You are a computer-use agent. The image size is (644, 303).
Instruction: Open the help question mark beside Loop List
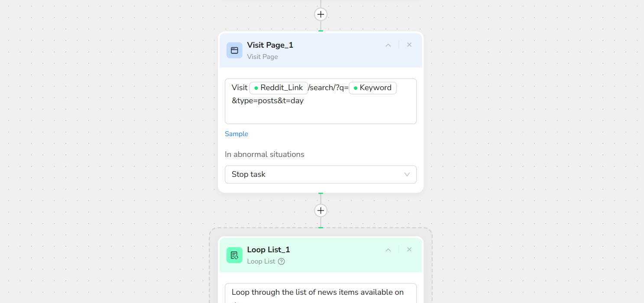click(282, 261)
